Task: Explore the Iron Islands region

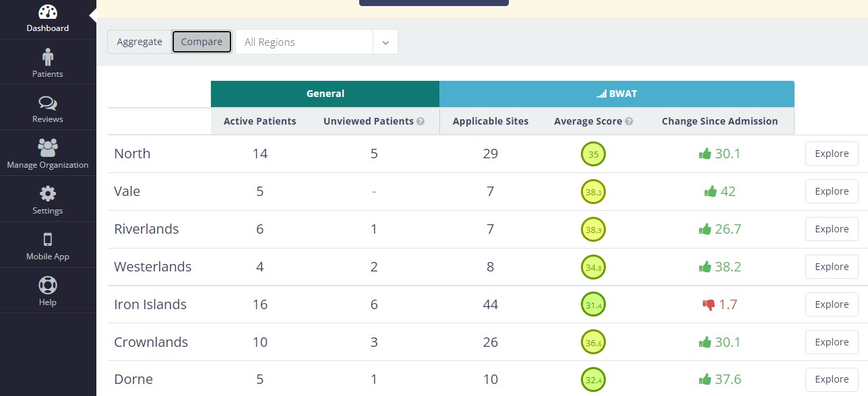Action: pos(832,304)
